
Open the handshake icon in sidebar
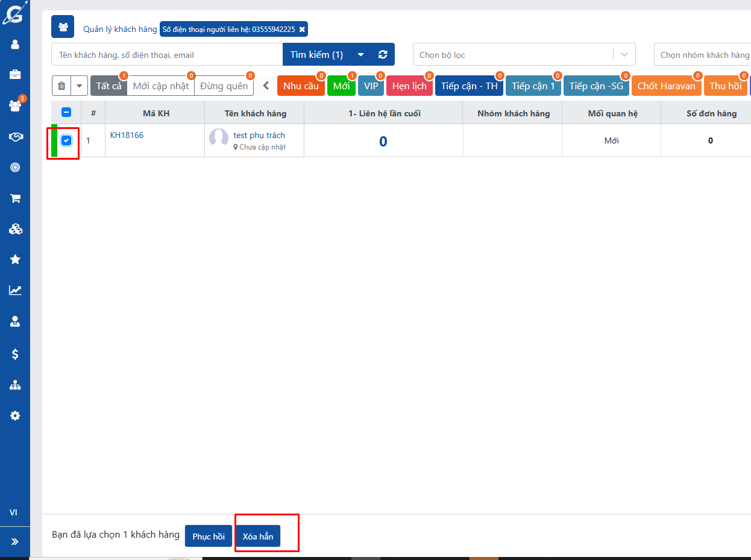point(15,137)
